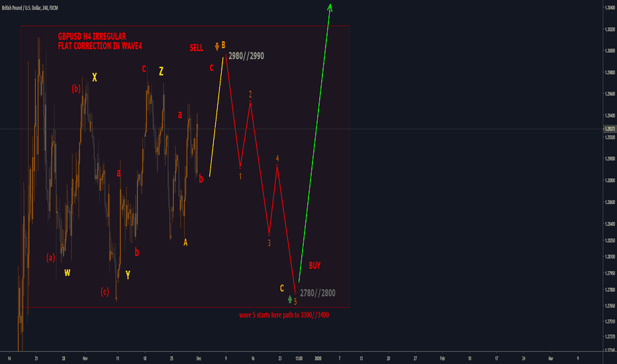
Task: Click the current price tag 1.29272 on axis
Action: coord(609,129)
